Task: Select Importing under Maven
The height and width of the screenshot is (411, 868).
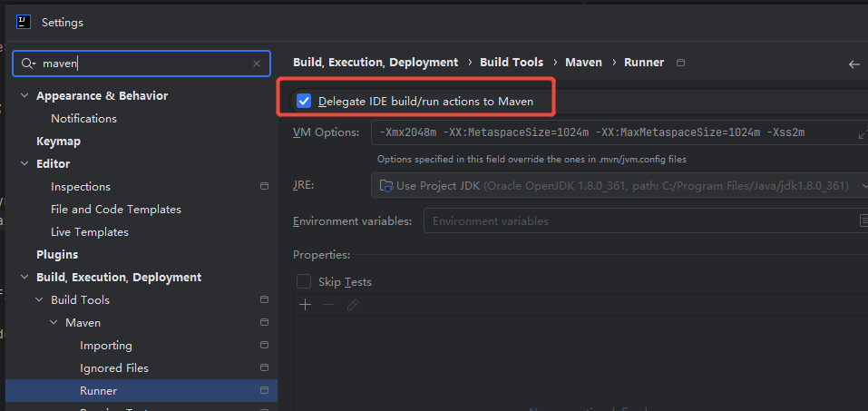Action: [x=106, y=346]
